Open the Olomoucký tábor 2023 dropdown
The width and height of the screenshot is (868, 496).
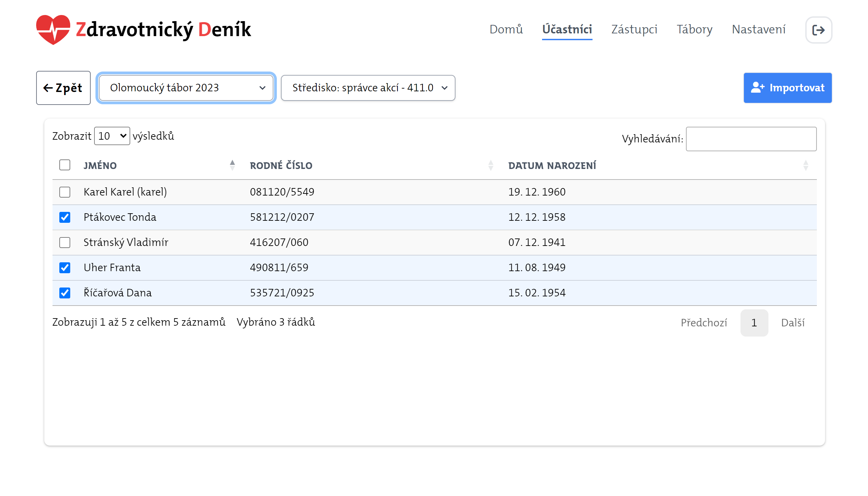[186, 88]
